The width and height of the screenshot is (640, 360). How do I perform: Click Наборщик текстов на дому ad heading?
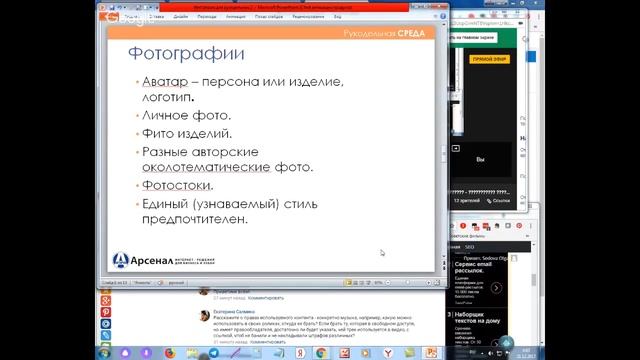[x=477, y=318]
